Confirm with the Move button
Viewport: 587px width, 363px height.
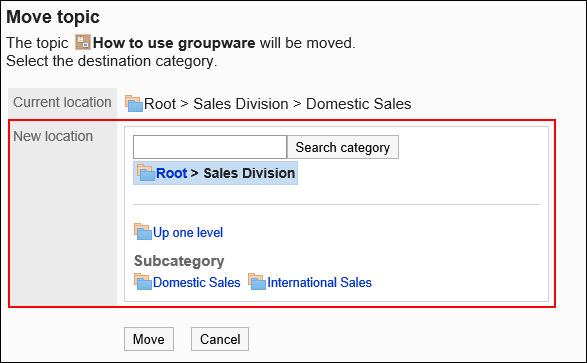coord(149,339)
